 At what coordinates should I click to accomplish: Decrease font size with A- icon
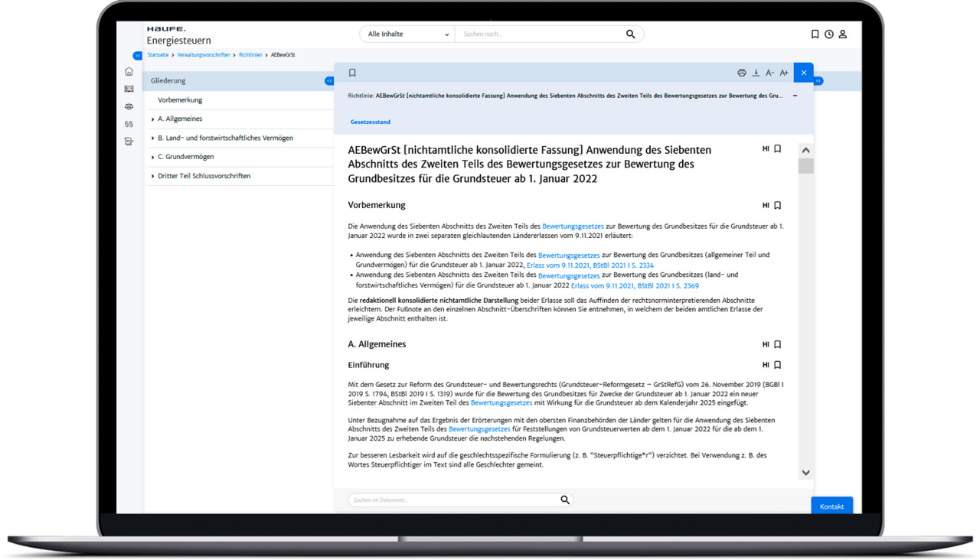(769, 73)
